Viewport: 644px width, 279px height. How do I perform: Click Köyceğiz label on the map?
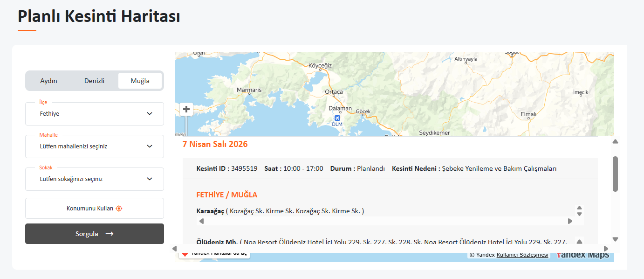click(320, 65)
